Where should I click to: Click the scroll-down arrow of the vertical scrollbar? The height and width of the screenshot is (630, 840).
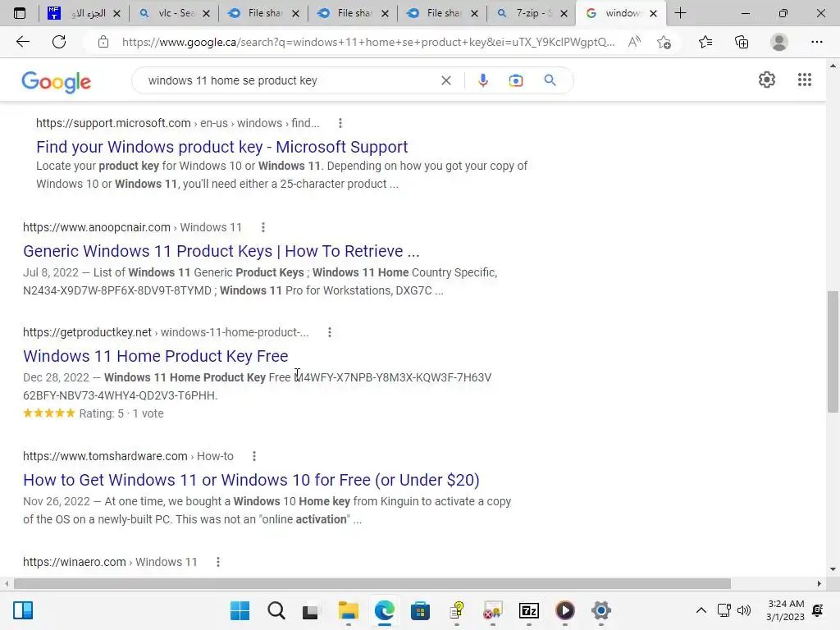[833, 569]
